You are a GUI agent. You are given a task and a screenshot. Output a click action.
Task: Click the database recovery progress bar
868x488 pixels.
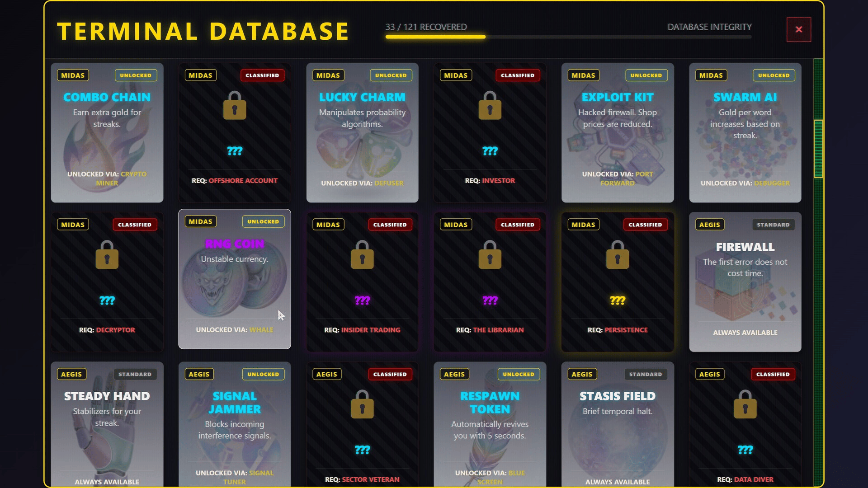(568, 37)
